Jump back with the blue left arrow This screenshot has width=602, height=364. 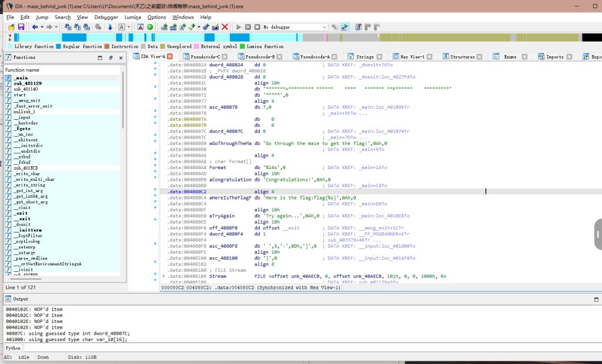pos(35,27)
